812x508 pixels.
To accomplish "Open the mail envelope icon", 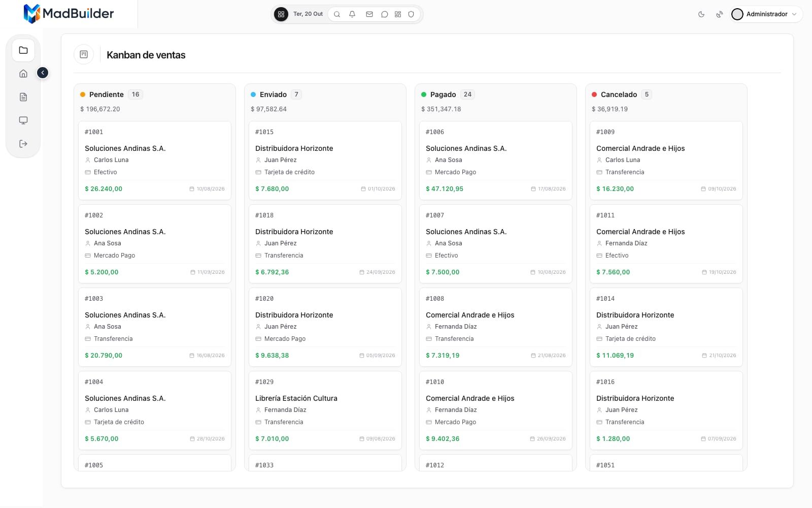I will [369, 14].
